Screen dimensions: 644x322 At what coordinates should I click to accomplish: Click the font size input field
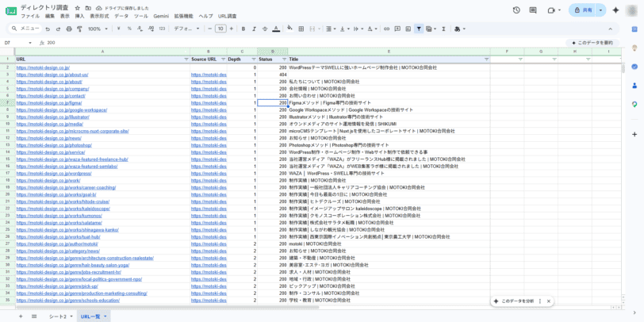point(220,29)
